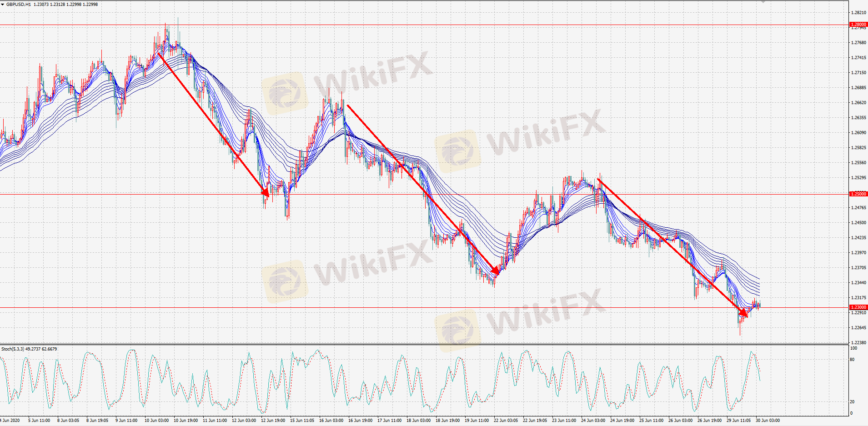868x426 pixels.
Task: Click the 1.22380 price at axis bottom
Action: (858, 343)
